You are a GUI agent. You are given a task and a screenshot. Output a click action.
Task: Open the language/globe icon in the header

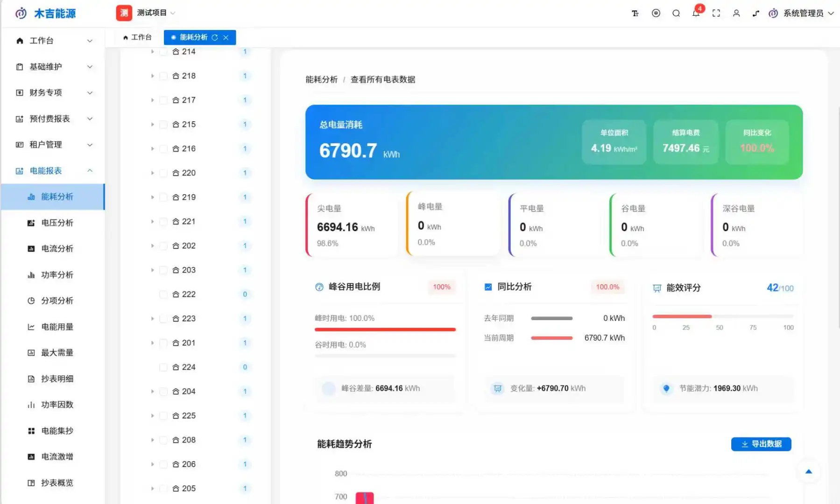[655, 13]
